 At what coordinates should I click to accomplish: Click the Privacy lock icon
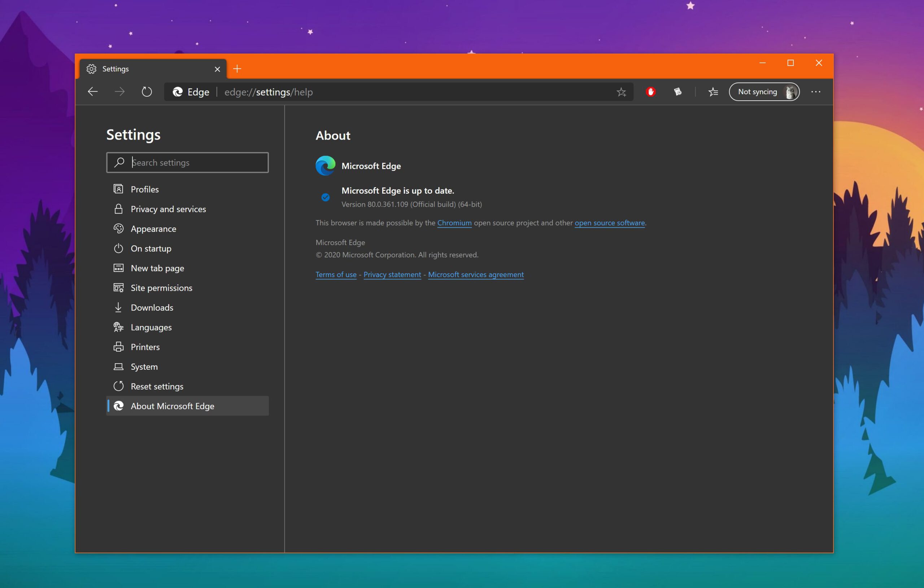[118, 209]
